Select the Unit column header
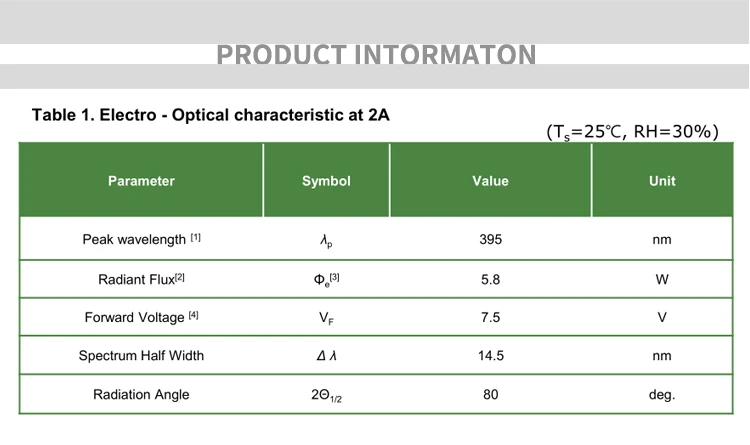 point(662,181)
